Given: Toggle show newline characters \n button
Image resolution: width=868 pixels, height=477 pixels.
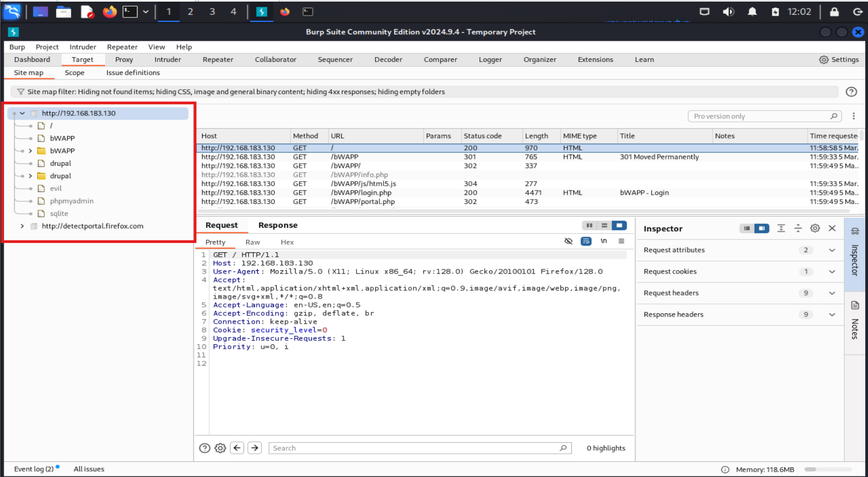Looking at the screenshot, I should pos(604,241).
